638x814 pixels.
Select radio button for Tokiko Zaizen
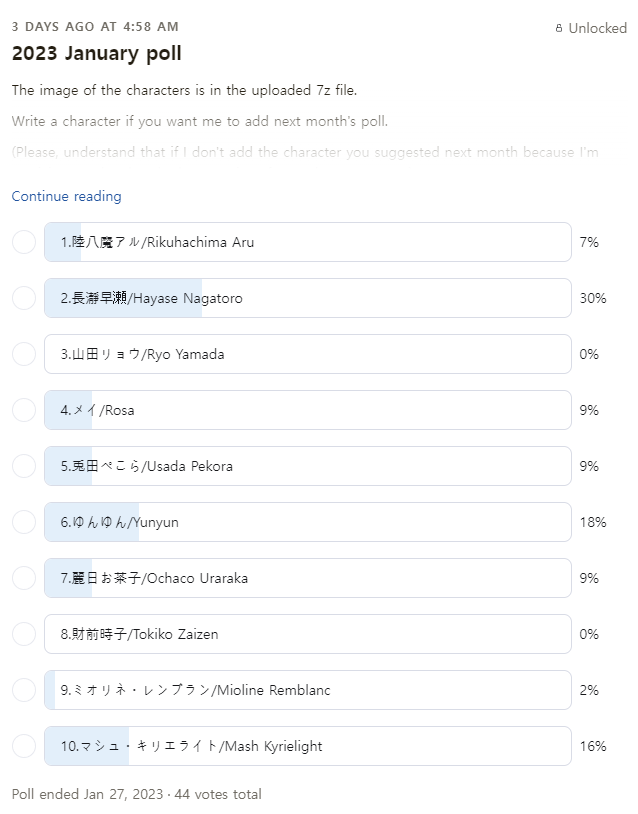24,634
